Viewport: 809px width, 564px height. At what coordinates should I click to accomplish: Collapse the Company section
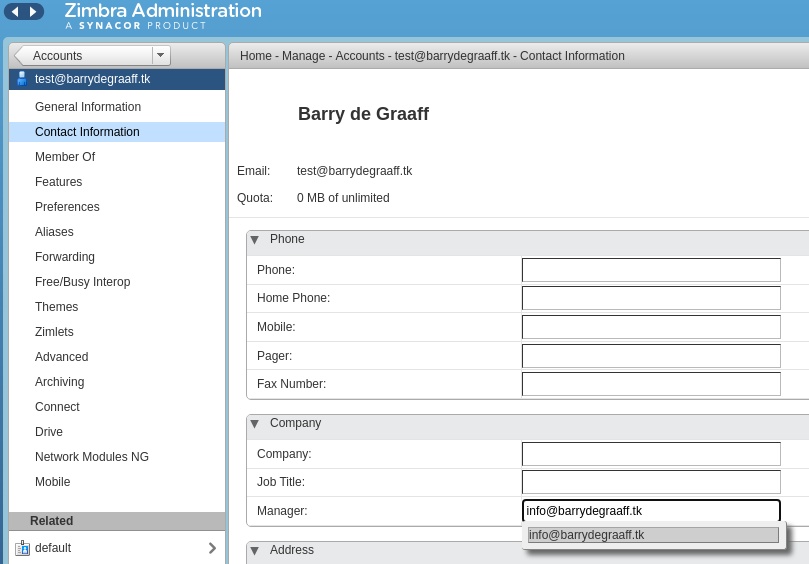255,424
